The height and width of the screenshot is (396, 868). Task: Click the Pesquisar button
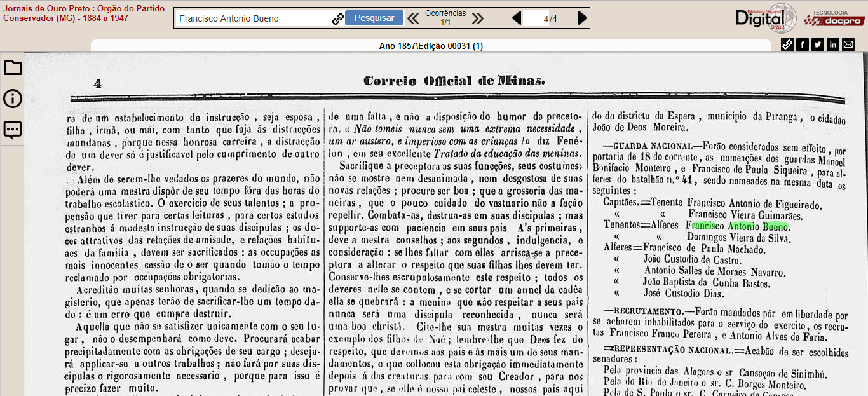click(374, 18)
